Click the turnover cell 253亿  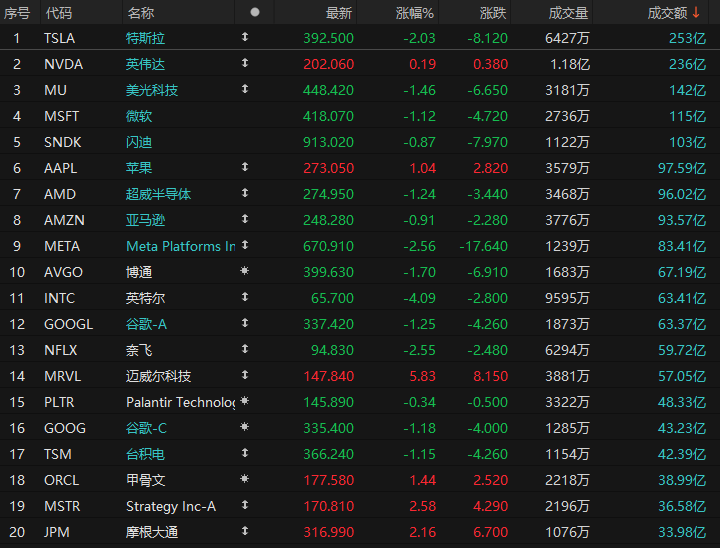click(x=687, y=38)
